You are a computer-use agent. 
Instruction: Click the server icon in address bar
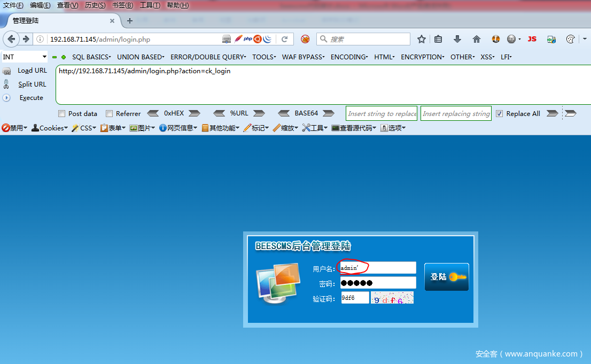click(x=227, y=39)
